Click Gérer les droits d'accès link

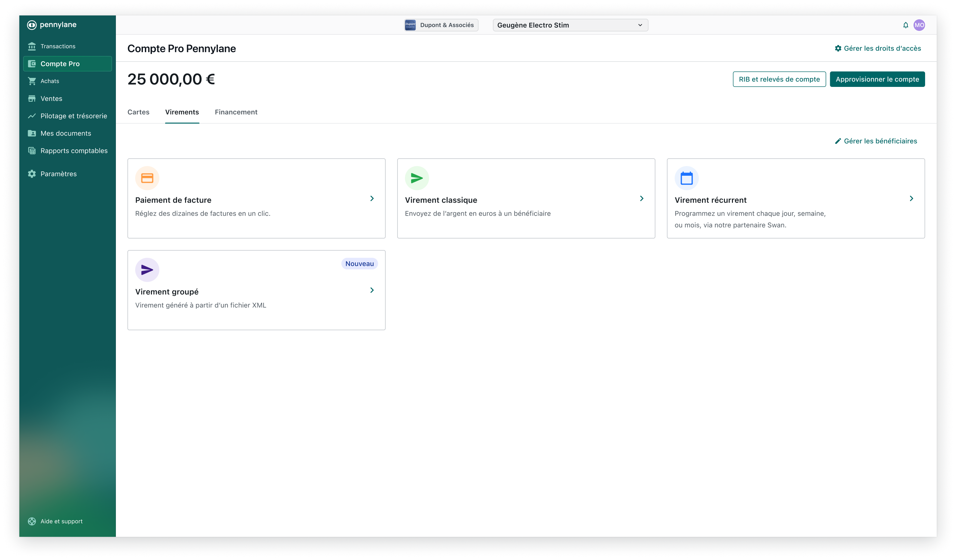(878, 48)
